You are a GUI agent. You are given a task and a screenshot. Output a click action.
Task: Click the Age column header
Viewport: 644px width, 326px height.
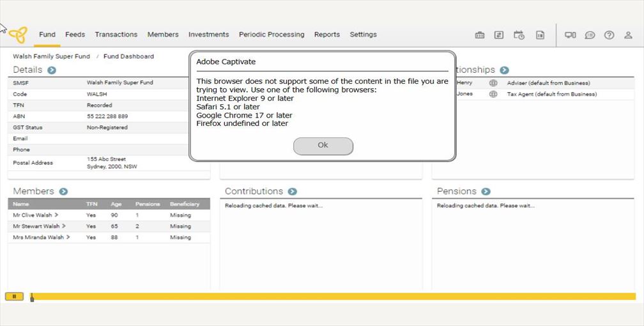116,204
